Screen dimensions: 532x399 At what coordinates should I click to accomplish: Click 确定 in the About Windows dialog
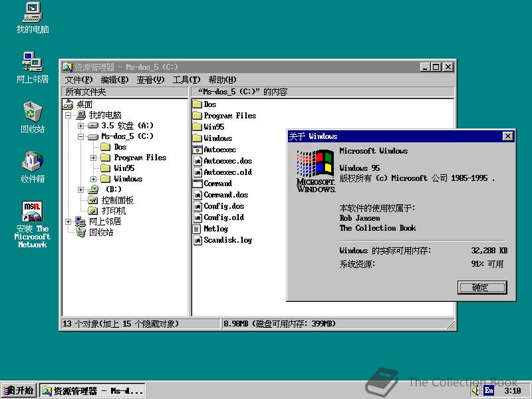tap(482, 287)
